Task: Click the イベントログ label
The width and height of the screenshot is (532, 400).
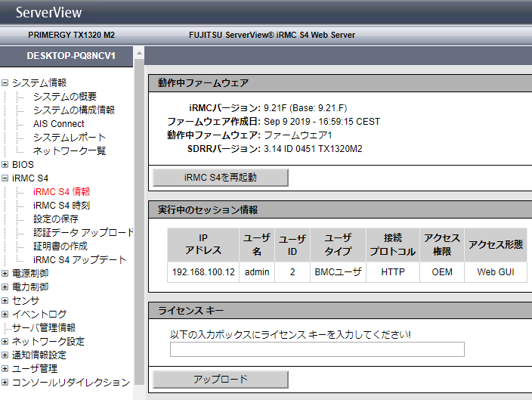Action: click(39, 314)
